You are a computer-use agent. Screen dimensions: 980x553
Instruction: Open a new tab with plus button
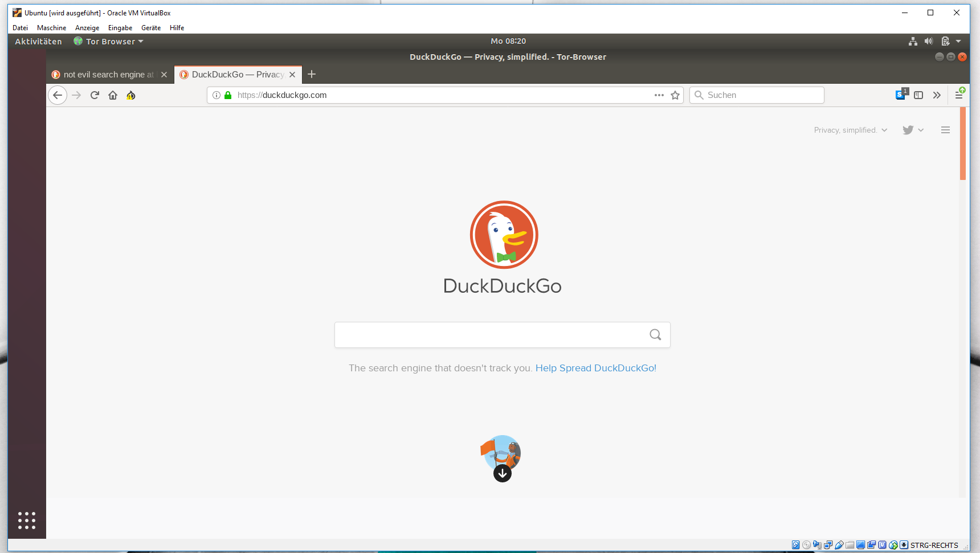312,74
